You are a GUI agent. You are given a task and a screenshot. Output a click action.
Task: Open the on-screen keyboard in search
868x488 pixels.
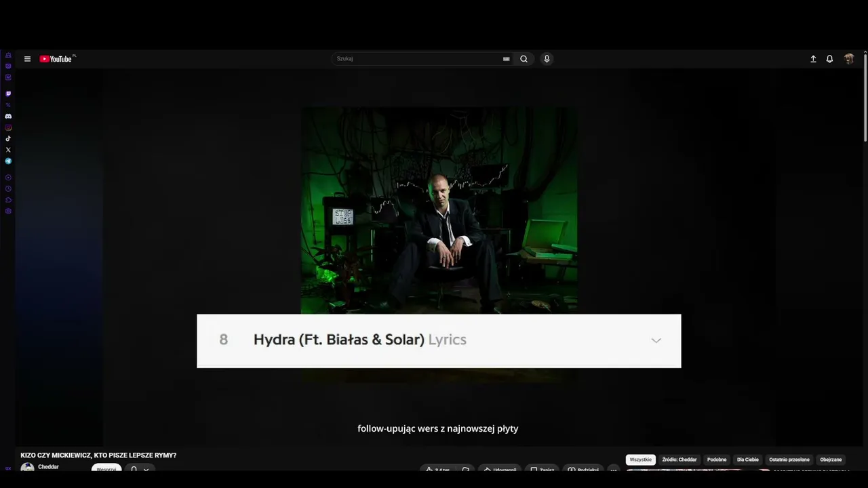[x=506, y=59]
